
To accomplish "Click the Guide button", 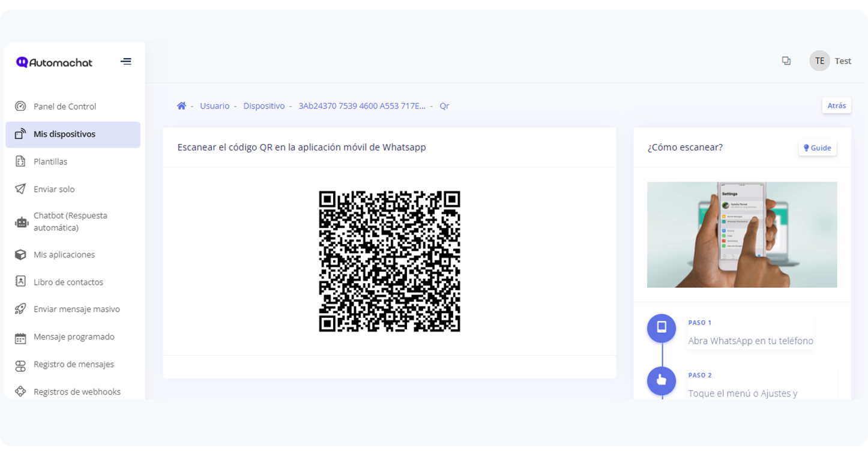I will click(x=817, y=148).
